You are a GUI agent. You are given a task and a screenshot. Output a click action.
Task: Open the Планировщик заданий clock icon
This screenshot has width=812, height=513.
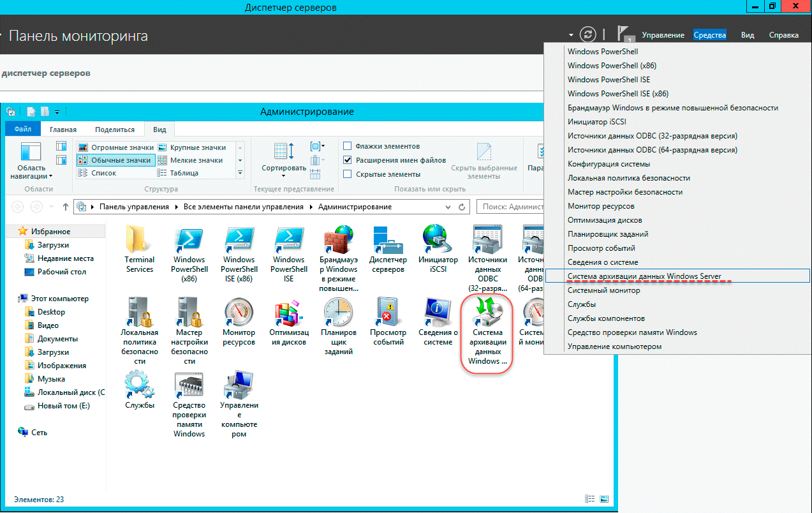338,313
